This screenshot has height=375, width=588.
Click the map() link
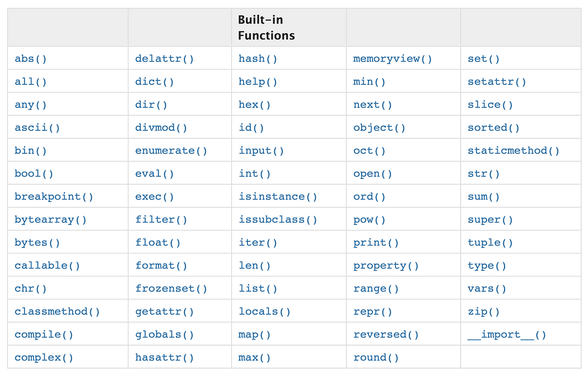pyautogui.click(x=255, y=335)
